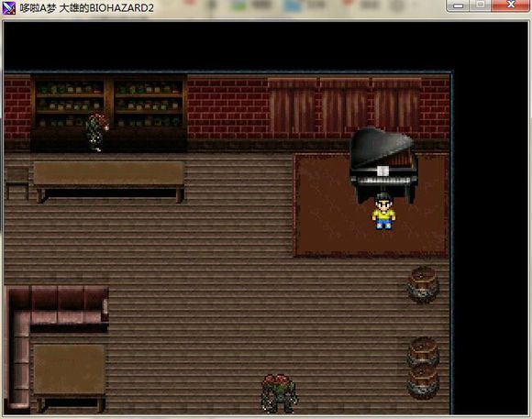Screen dimensions: 532x419
Task: Click the black grand piano
Action: (x=383, y=164)
